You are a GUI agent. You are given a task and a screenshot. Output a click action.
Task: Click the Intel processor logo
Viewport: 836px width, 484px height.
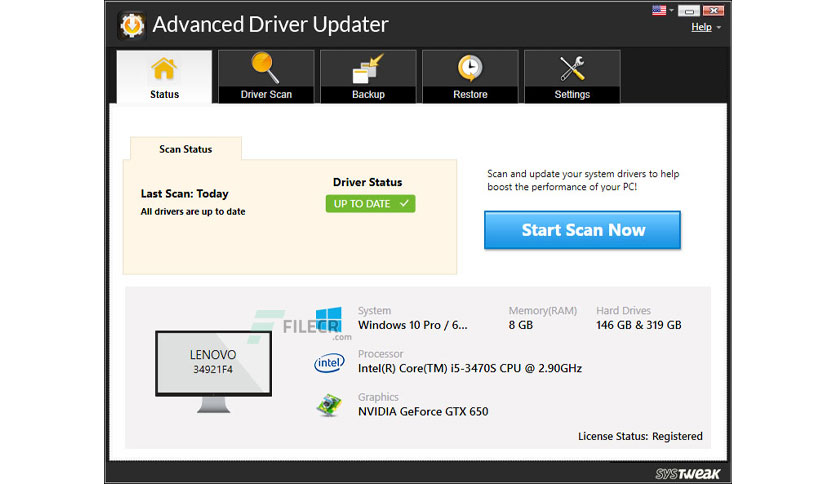coord(329,363)
